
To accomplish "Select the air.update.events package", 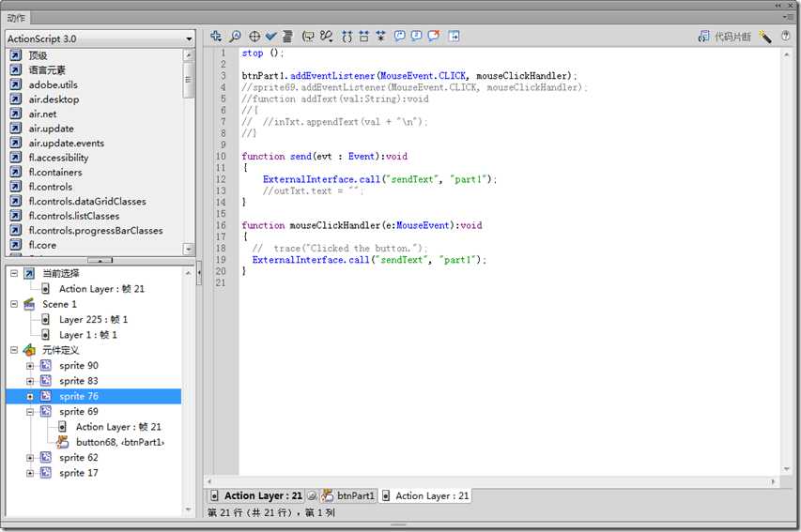I will coord(67,143).
